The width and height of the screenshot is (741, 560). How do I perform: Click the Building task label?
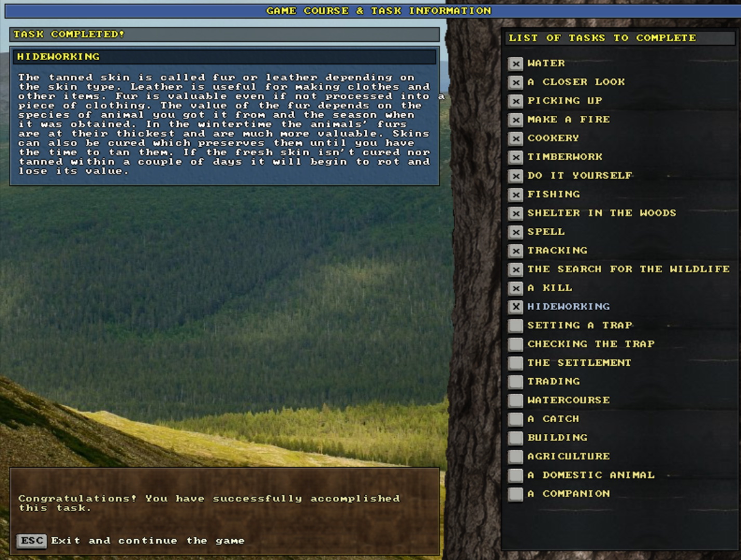coord(557,437)
